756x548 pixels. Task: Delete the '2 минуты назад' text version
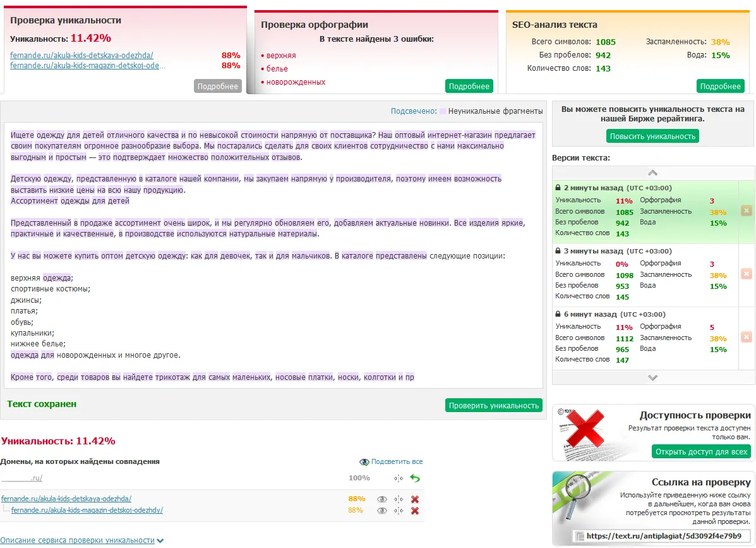(747, 211)
